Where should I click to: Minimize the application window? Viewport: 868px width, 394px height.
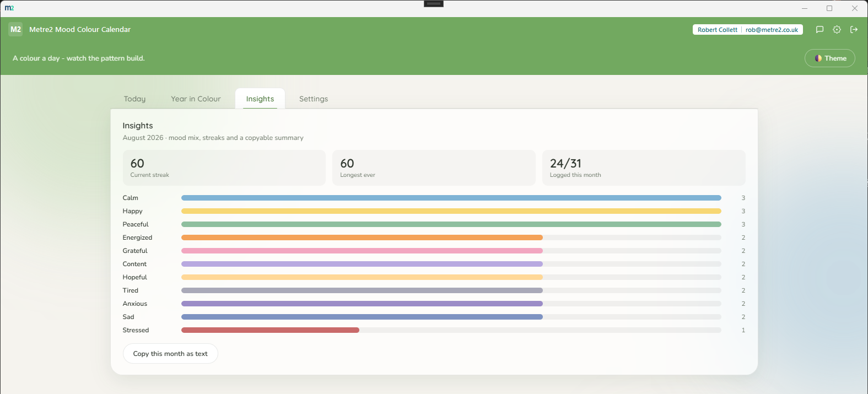tap(805, 8)
